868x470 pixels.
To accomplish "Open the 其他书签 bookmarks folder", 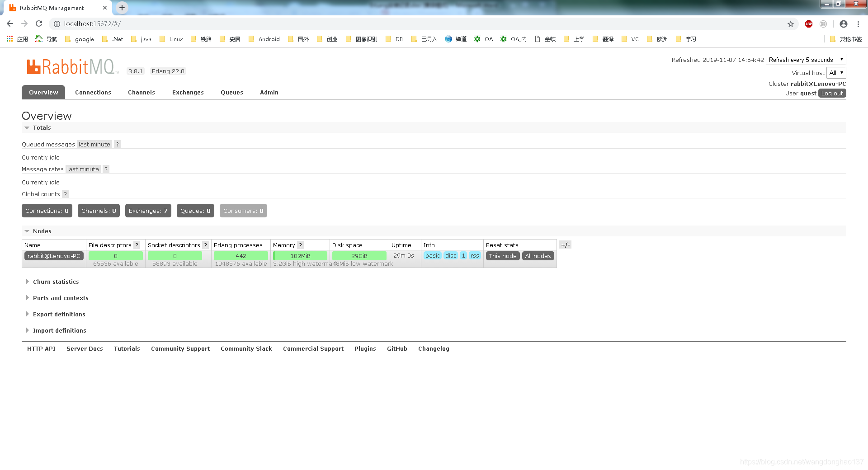I will pyautogui.click(x=846, y=39).
